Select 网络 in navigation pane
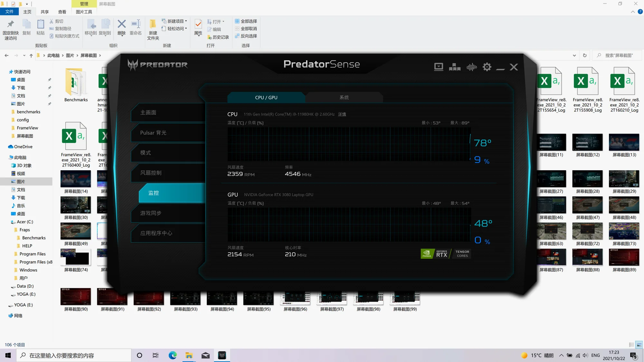The width and height of the screenshot is (644, 362). 18,316
